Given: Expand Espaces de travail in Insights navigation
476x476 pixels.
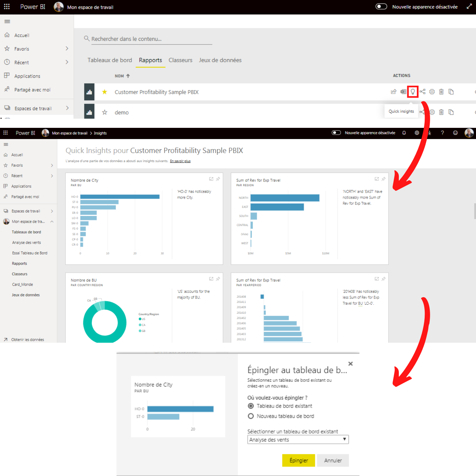Looking at the screenshot, I should [x=52, y=211].
